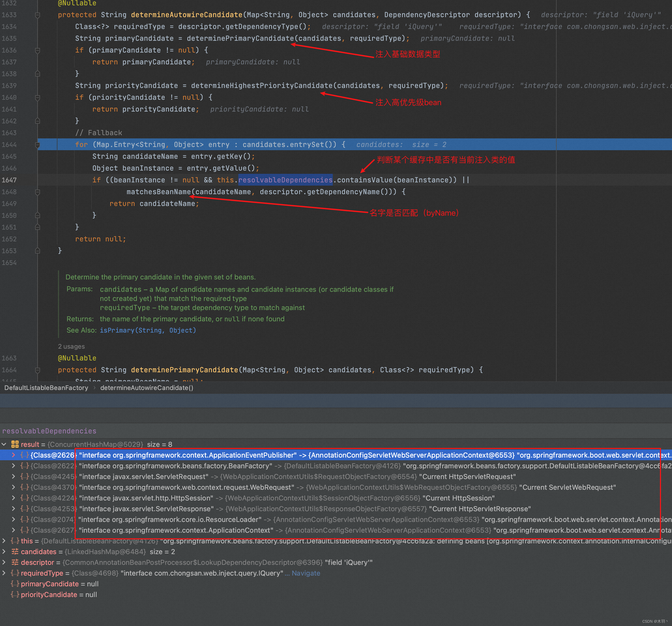672x626 pixels.
Task: Toggle fold marker on line 1650
Action: coord(38,215)
